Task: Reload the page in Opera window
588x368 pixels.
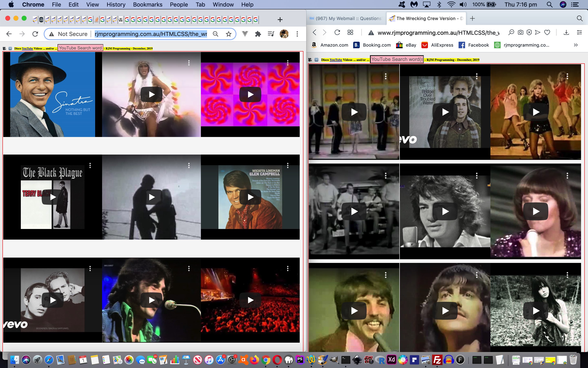Action: point(337,32)
